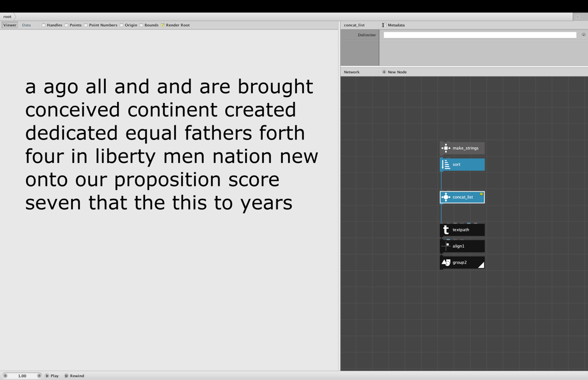Click the Delimiter parameter label

point(367,35)
